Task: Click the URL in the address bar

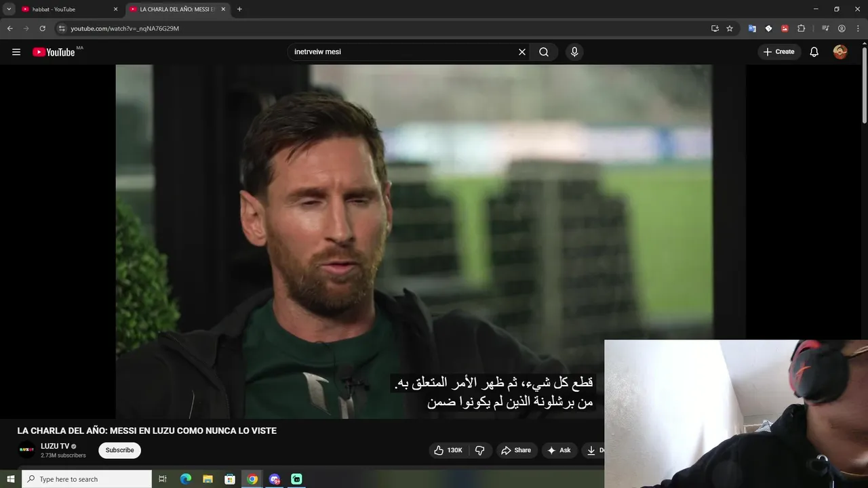Action: [125, 28]
